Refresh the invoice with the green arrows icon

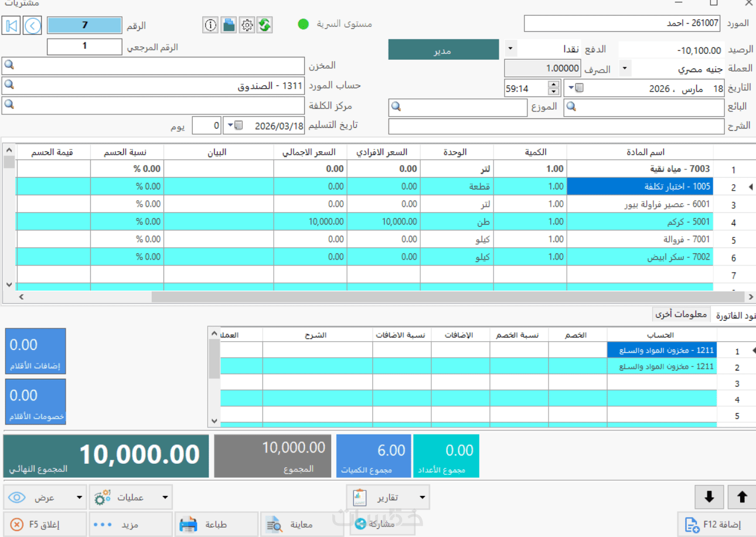point(265,25)
